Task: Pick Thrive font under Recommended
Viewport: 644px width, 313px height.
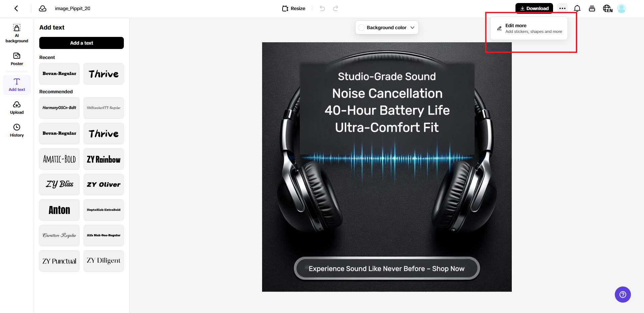Action: [104, 134]
